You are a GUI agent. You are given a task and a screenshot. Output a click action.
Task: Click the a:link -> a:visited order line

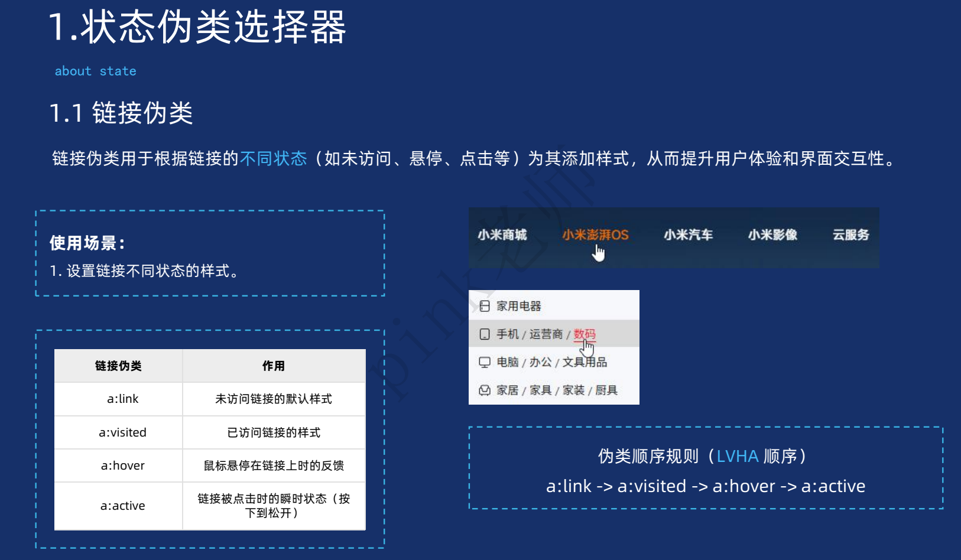pos(706,486)
